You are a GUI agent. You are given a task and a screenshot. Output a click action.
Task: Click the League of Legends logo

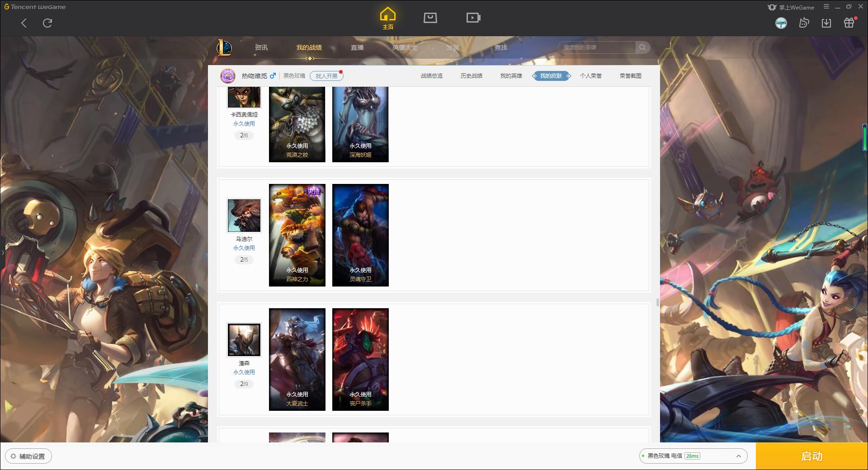pyautogui.click(x=224, y=47)
